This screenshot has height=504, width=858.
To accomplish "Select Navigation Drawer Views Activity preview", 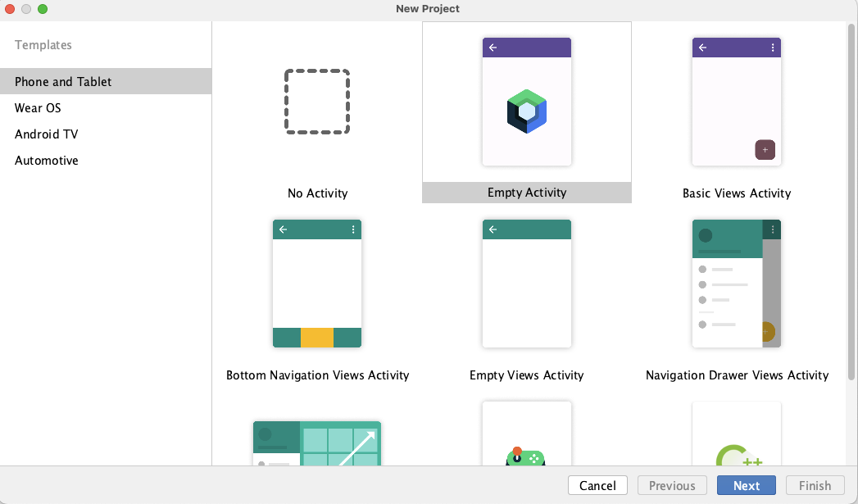I will pyautogui.click(x=737, y=284).
